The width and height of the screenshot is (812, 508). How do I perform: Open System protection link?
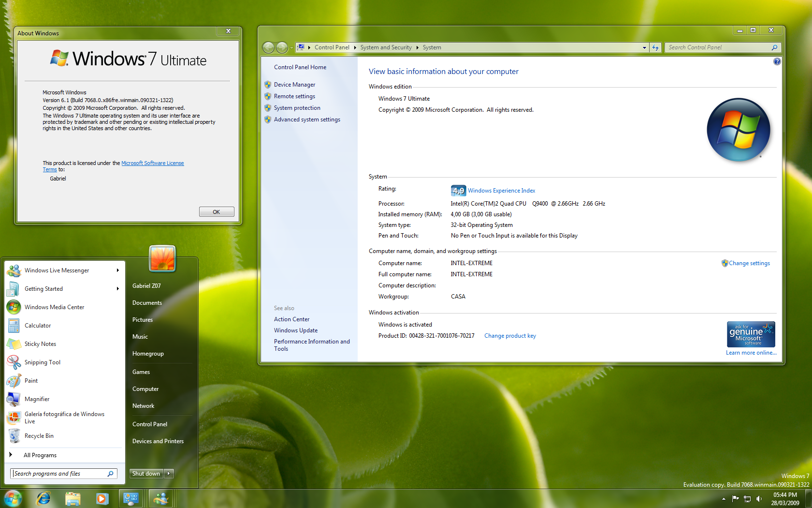pos(297,108)
